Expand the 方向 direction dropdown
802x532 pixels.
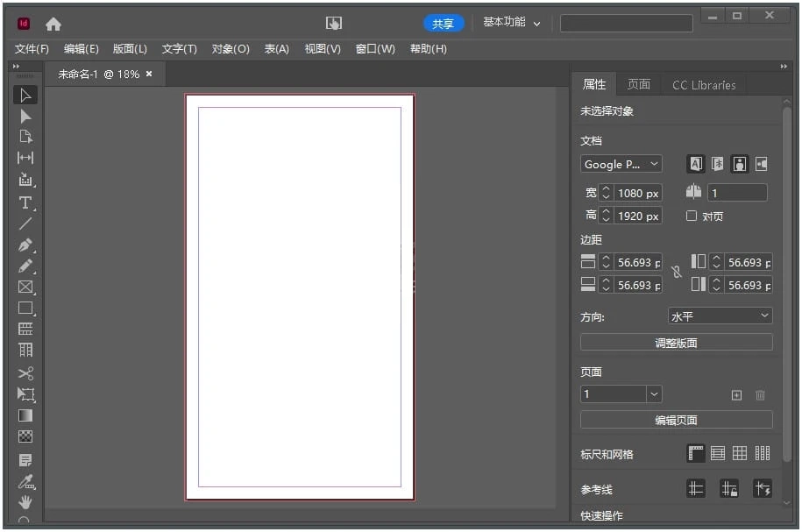coord(720,316)
